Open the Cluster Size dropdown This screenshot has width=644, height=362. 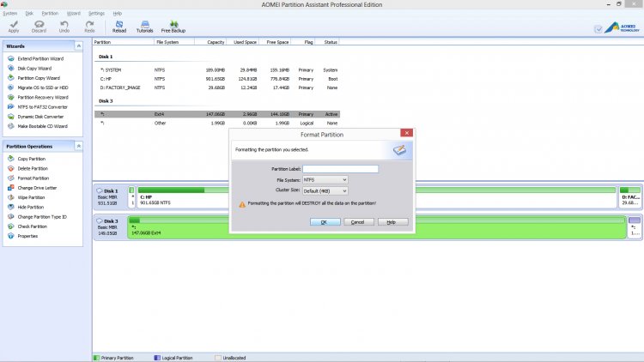click(325, 190)
